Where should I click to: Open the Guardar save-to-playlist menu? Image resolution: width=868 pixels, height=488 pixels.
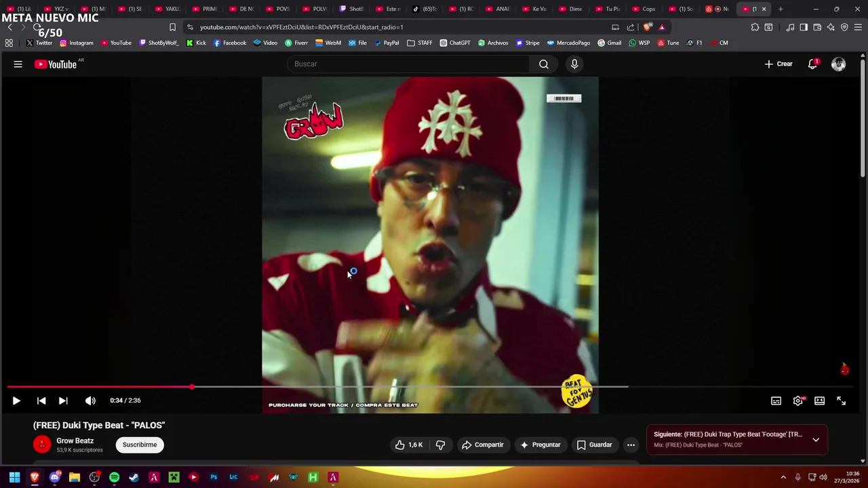pos(594,445)
